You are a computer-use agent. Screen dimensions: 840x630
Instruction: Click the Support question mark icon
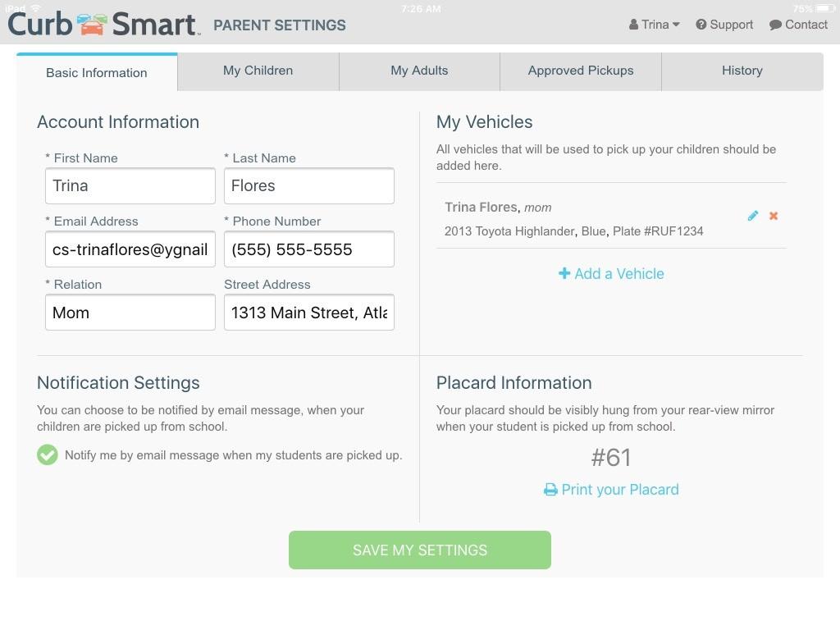(x=701, y=25)
